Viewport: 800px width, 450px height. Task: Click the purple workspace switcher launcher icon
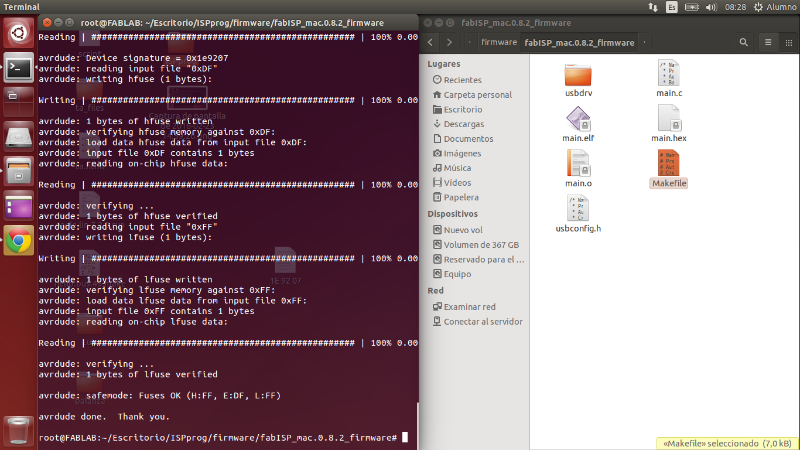tap(18, 206)
